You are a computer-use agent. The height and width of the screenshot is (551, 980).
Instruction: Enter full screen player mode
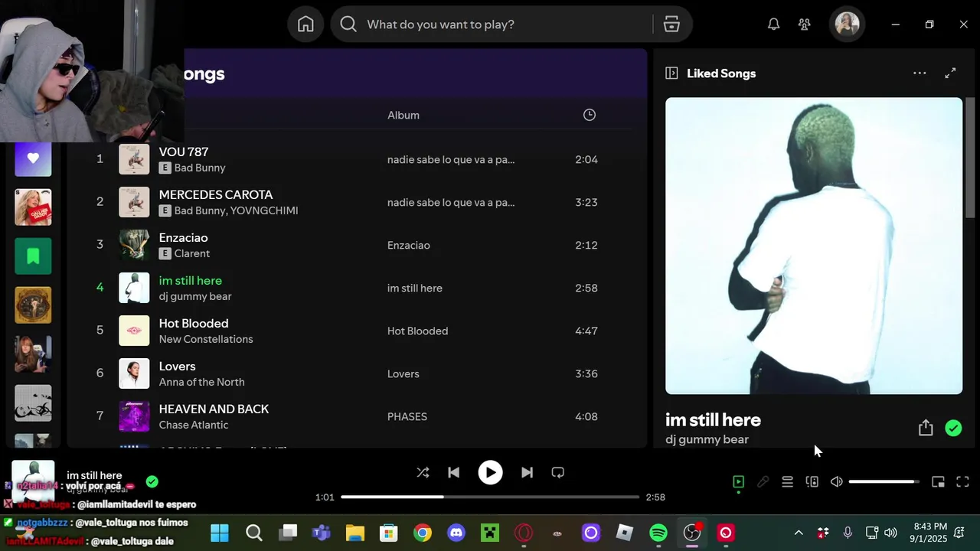[x=962, y=481]
